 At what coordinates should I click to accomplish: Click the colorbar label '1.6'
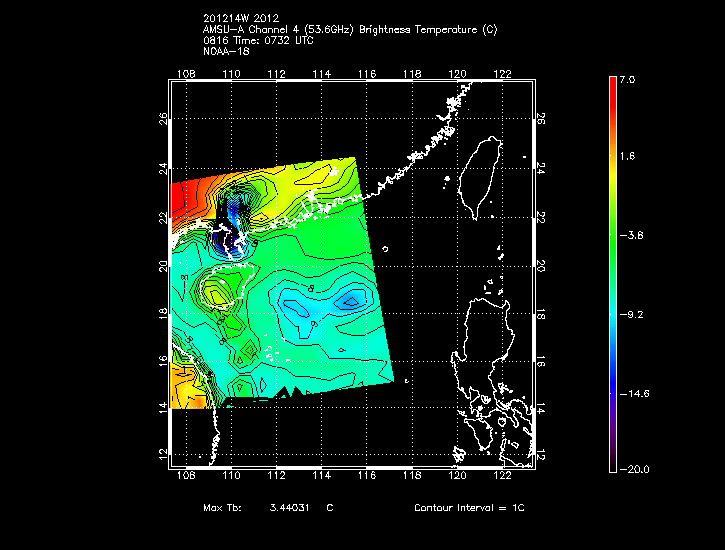click(627, 156)
